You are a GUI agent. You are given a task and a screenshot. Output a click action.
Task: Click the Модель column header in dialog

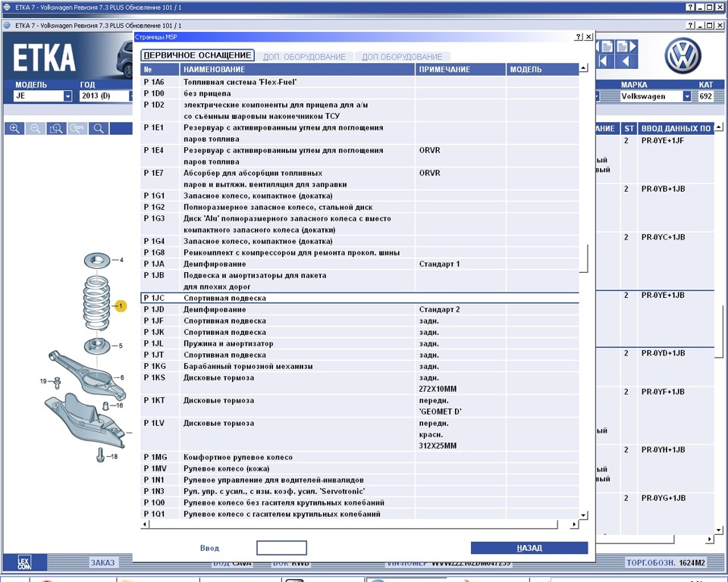coord(542,69)
